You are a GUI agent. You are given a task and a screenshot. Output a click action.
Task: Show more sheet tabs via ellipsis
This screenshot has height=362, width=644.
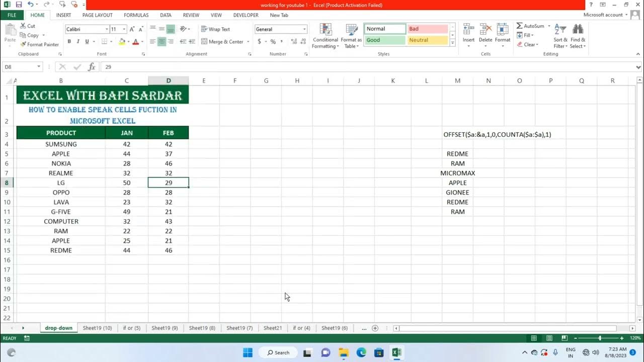(x=364, y=328)
